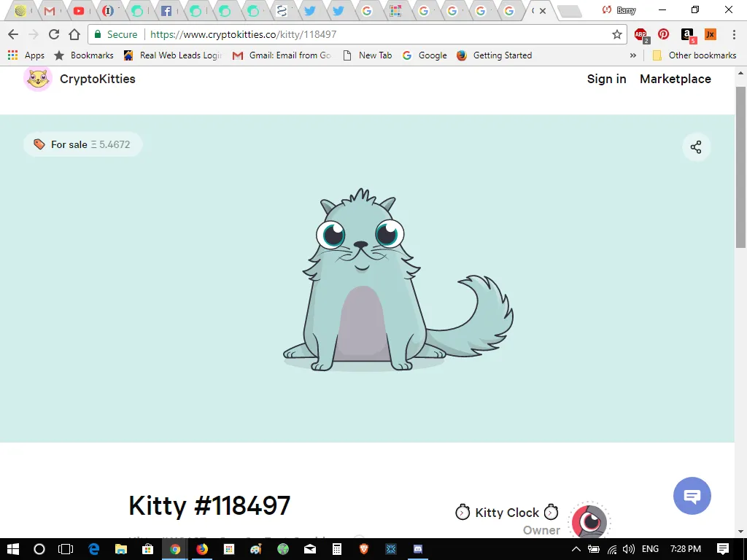Click the kitty cat illustration
747x560 pixels.
398,279
